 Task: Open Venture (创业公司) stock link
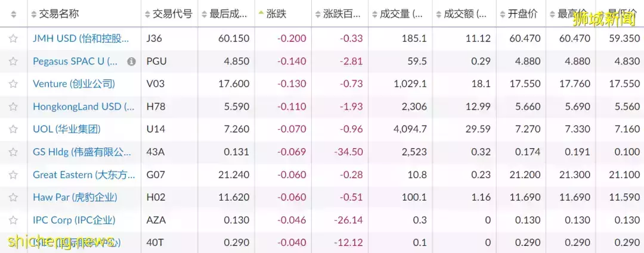74,84
